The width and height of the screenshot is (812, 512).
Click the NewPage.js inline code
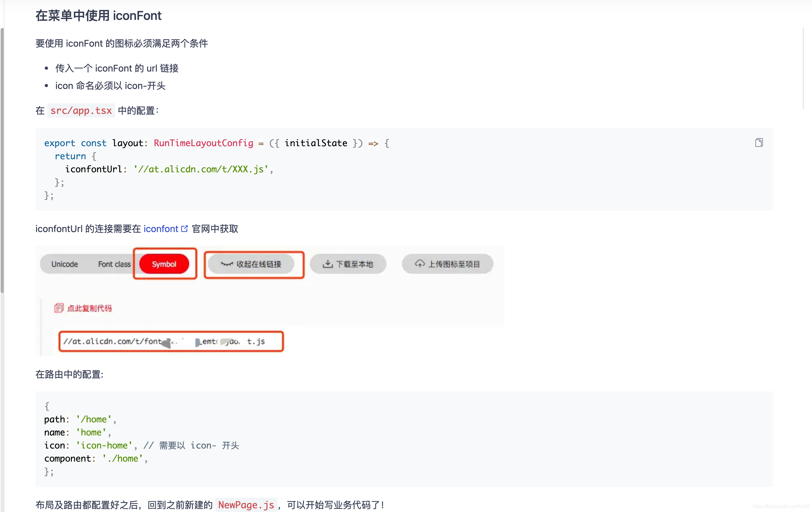(246, 505)
